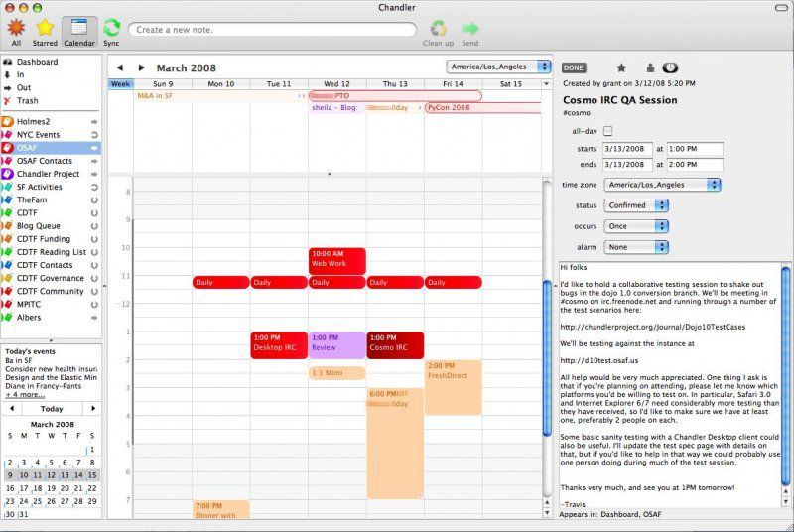Click the Sync toolbar icon

click(111, 28)
